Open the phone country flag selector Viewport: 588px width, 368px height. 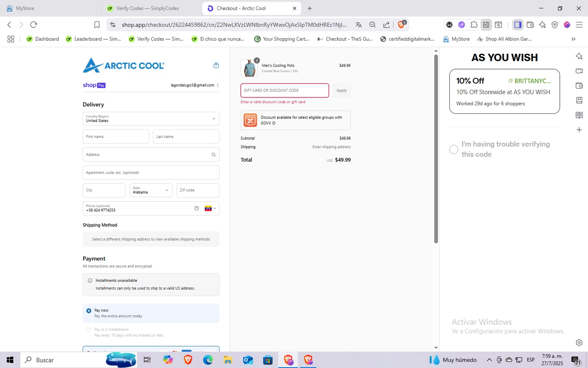click(x=211, y=208)
